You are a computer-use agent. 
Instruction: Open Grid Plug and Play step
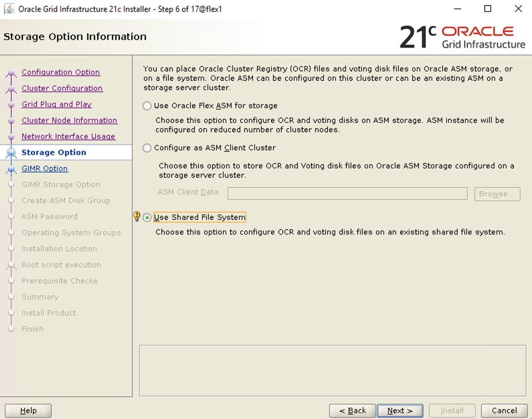point(57,104)
